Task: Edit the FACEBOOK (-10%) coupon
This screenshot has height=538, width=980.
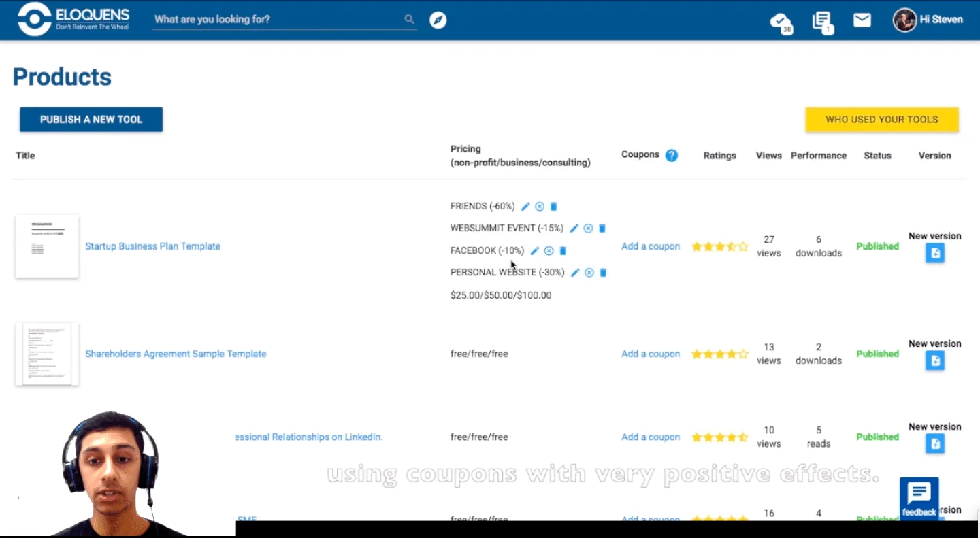Action: click(535, 251)
